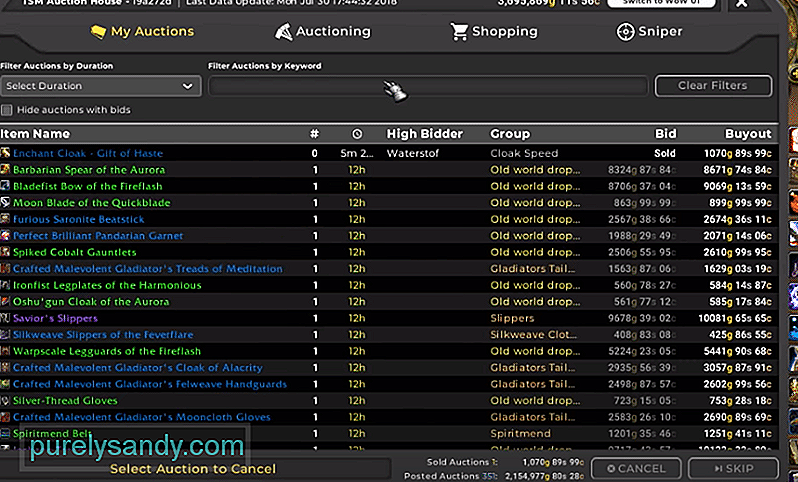Select Perfect Brilliant Pandarian Garnet auction
Screen dimensions: 798x482
tap(389, 236)
